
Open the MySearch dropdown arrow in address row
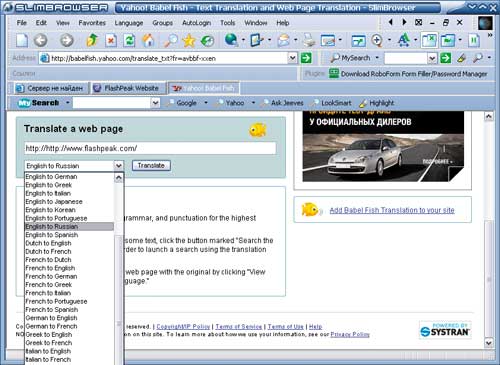(x=377, y=58)
